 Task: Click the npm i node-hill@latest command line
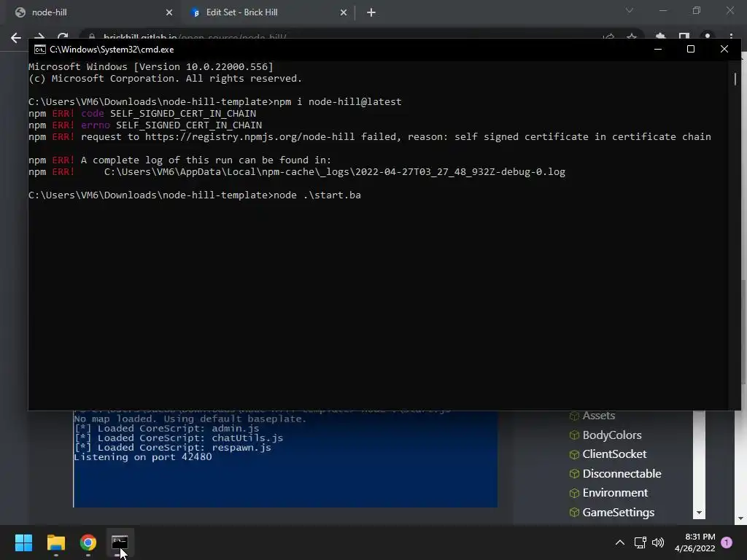[338, 102]
